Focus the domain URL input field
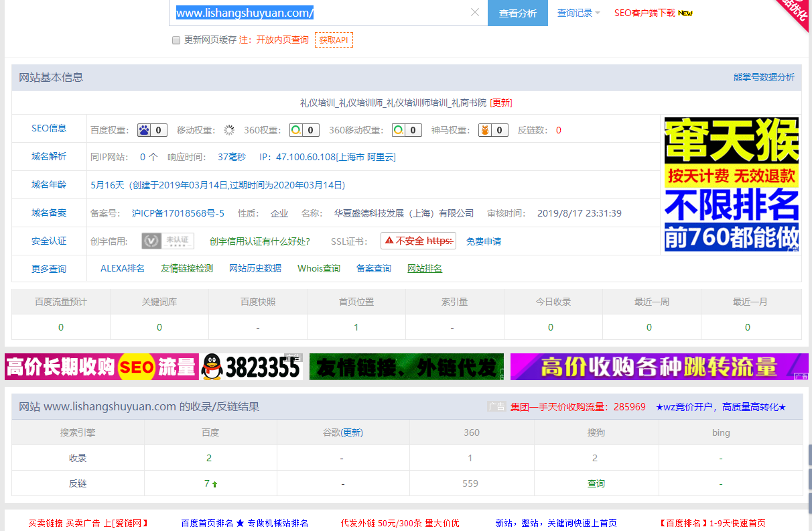The height and width of the screenshot is (531, 812). [x=328, y=13]
